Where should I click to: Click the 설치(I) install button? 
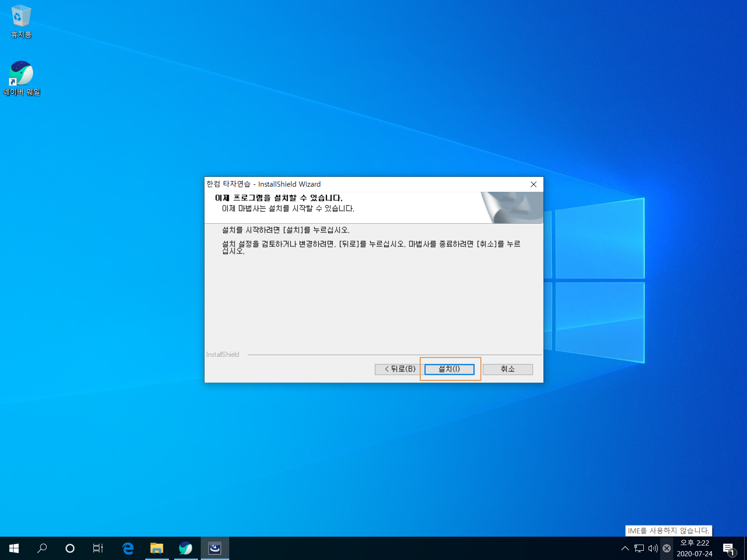pyautogui.click(x=449, y=369)
